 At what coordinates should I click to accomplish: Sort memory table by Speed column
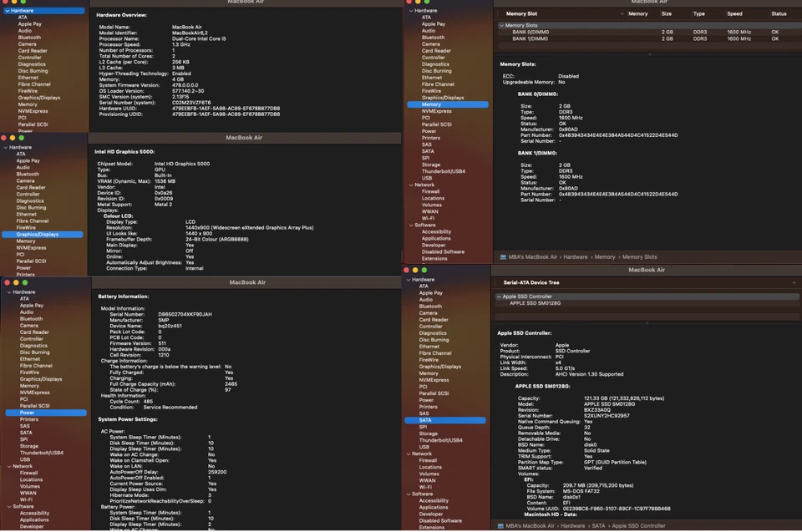[x=734, y=14]
